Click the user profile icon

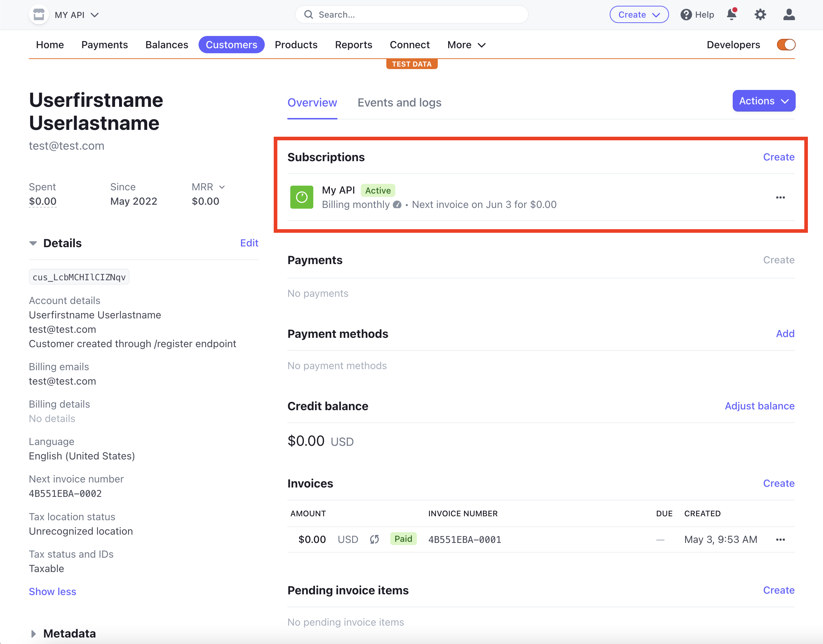789,15
